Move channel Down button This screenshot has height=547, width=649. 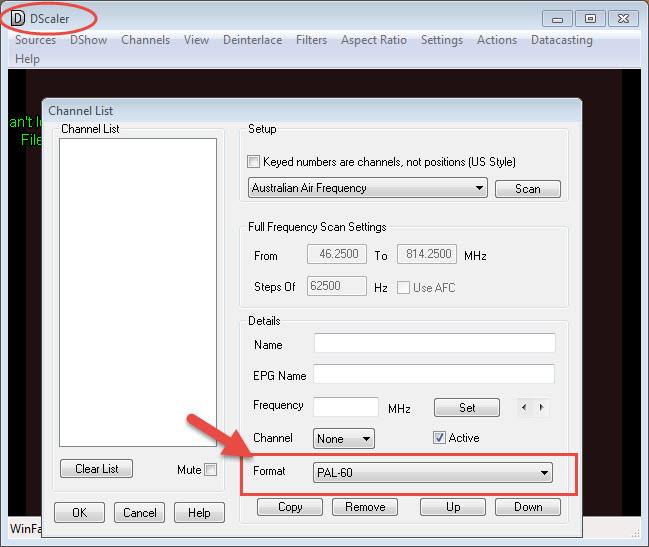[x=528, y=507]
